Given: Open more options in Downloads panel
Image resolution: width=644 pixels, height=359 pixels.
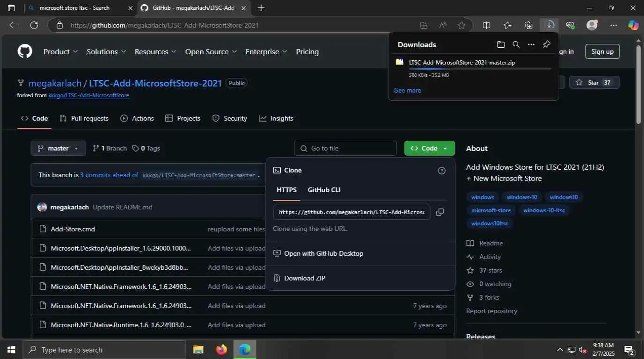Looking at the screenshot, I should coord(531,44).
